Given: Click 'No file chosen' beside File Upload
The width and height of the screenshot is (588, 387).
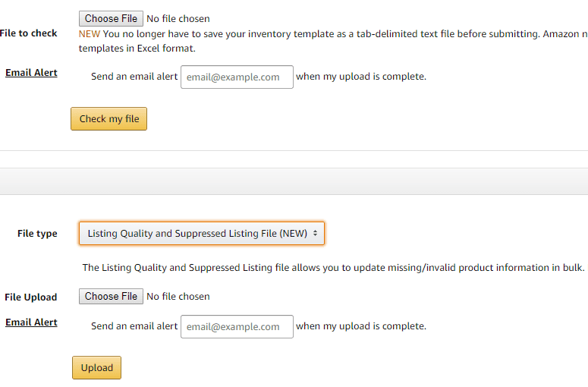Looking at the screenshot, I should pos(178,297).
